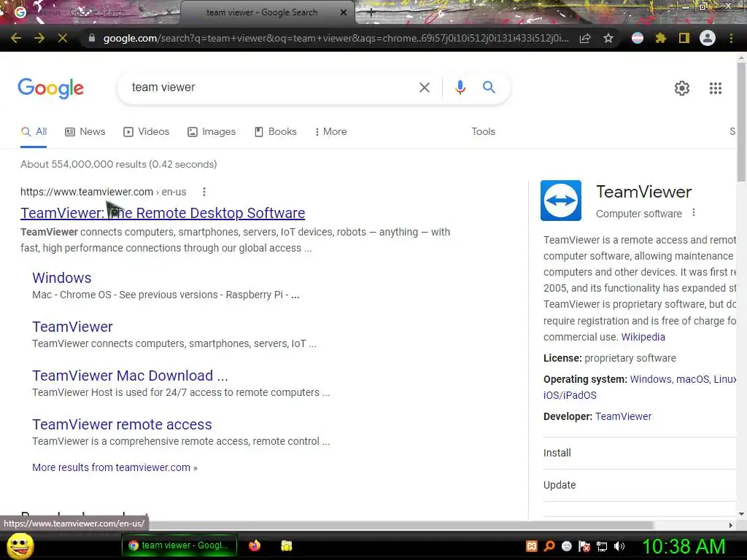This screenshot has width=747, height=560.
Task: Click the horizontal scrollbar at bottom
Action: tap(329, 525)
